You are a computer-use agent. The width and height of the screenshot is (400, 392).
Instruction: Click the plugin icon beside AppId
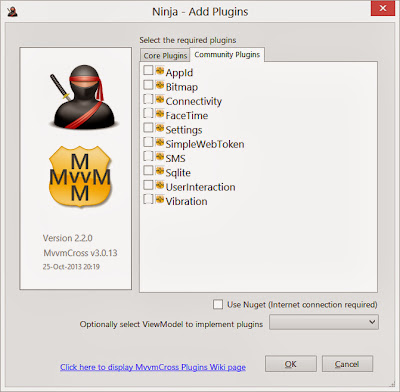coord(160,71)
